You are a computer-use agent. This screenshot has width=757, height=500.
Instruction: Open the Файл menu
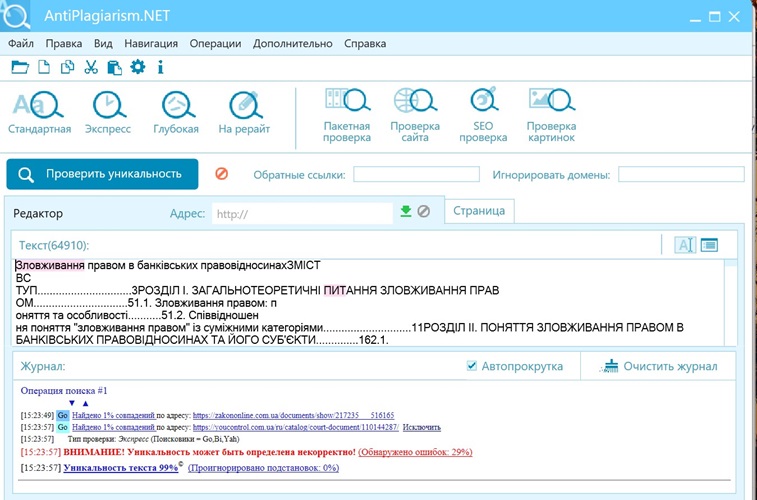(21, 43)
